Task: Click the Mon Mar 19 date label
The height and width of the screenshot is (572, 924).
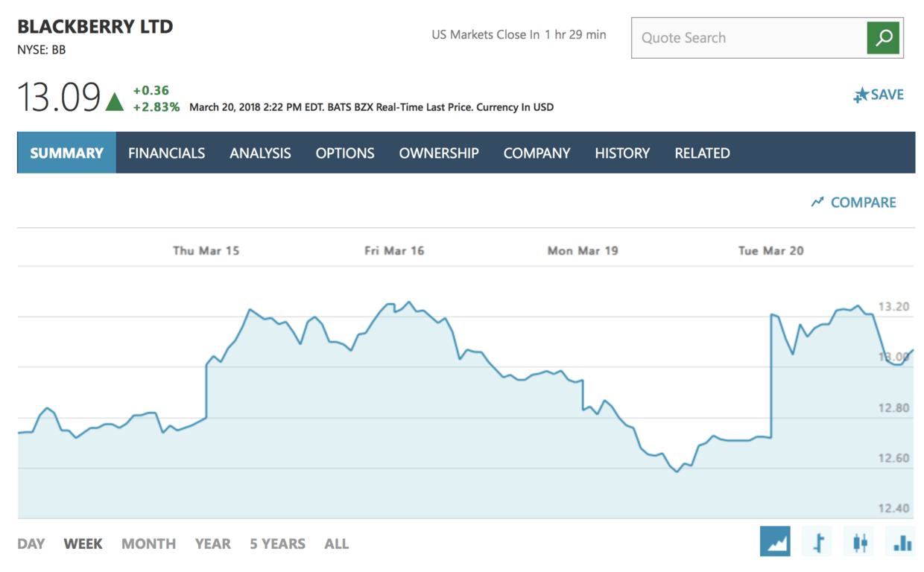Action: click(x=583, y=250)
